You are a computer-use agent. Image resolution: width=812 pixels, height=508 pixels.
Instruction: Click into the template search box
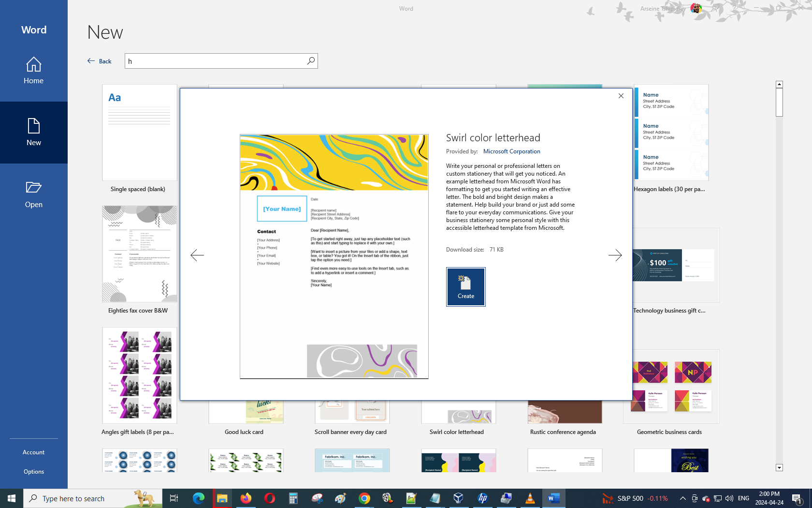point(215,61)
